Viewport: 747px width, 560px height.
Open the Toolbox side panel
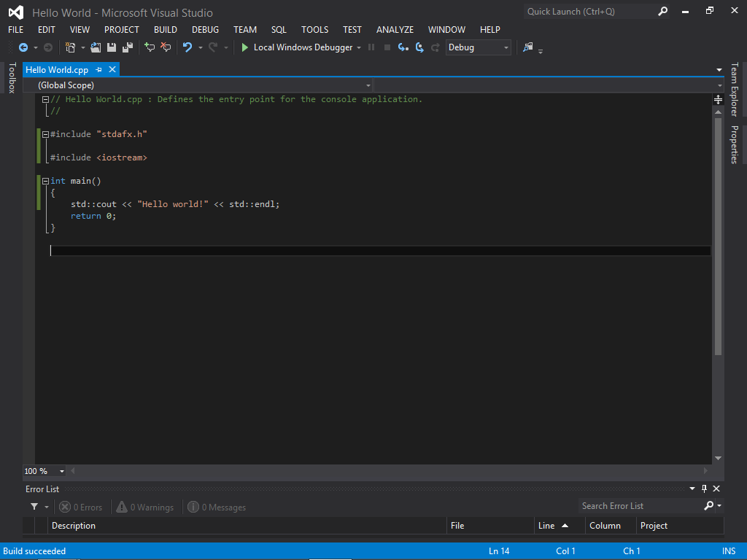(11, 78)
